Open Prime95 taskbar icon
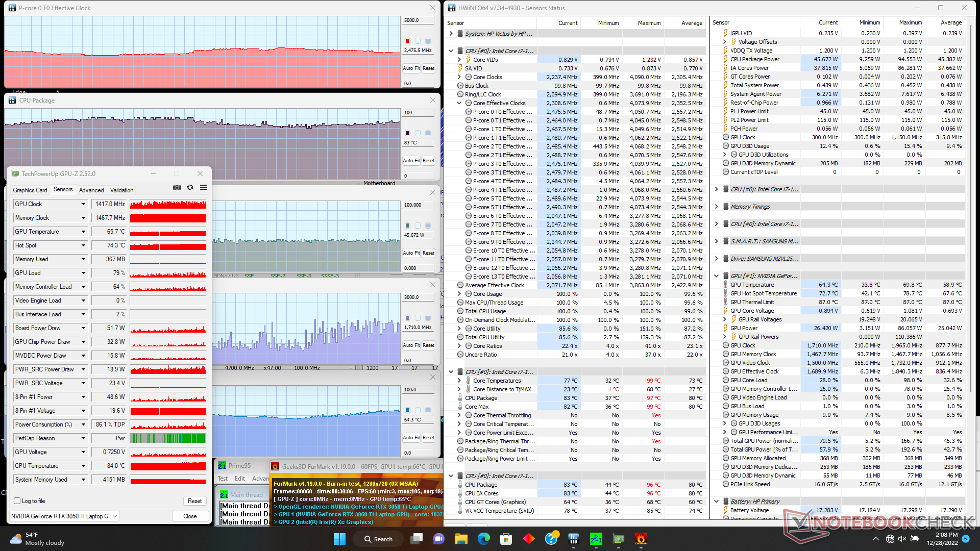The image size is (980, 551). pos(596,539)
